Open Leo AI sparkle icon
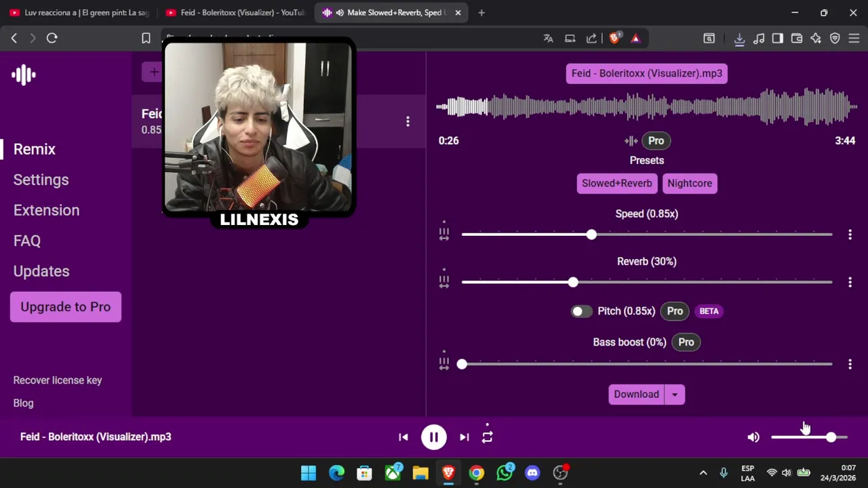 coord(816,39)
